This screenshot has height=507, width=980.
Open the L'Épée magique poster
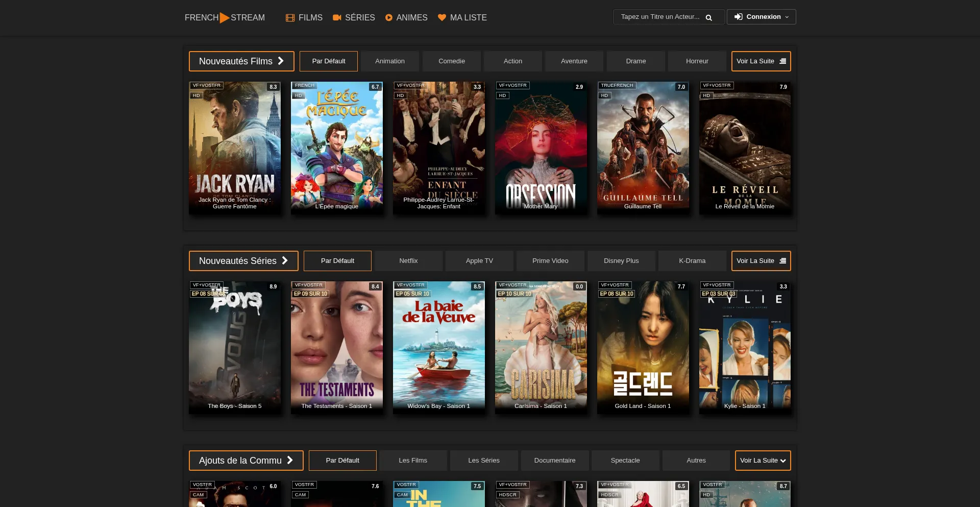pyautogui.click(x=337, y=148)
